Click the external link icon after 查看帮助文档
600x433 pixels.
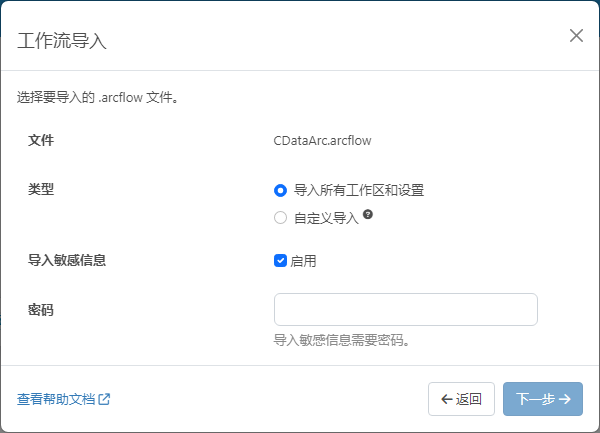[105, 399]
